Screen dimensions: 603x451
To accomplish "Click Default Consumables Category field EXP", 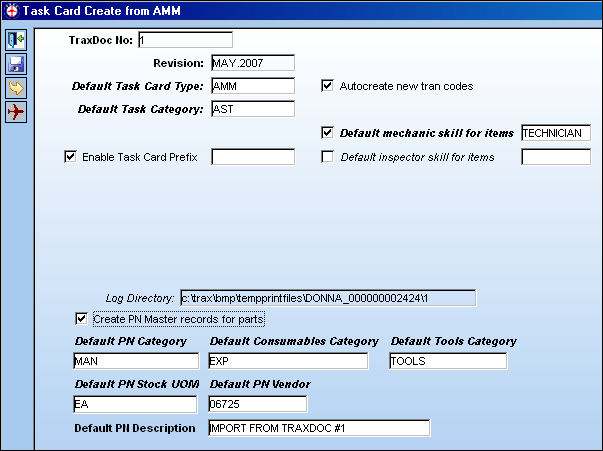I will [288, 361].
